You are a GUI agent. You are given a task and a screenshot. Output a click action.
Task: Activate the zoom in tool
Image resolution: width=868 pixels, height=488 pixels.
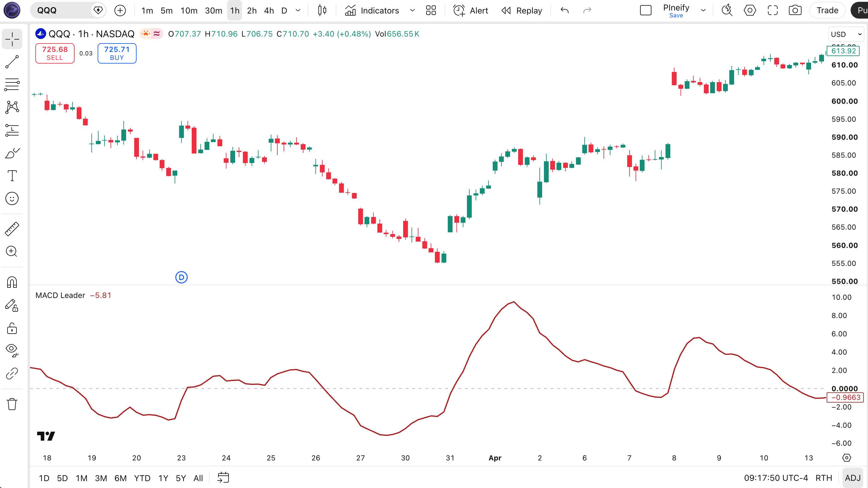tap(12, 251)
